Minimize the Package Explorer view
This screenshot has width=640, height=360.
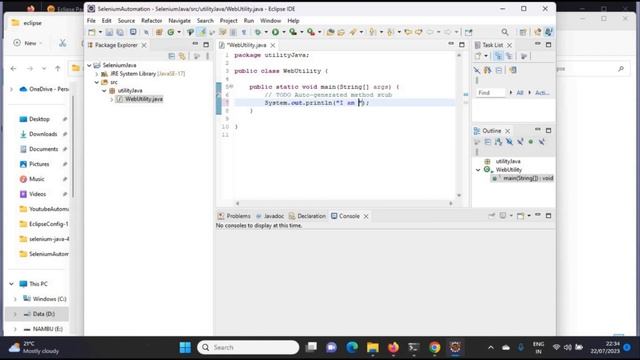pyautogui.click(x=195, y=44)
